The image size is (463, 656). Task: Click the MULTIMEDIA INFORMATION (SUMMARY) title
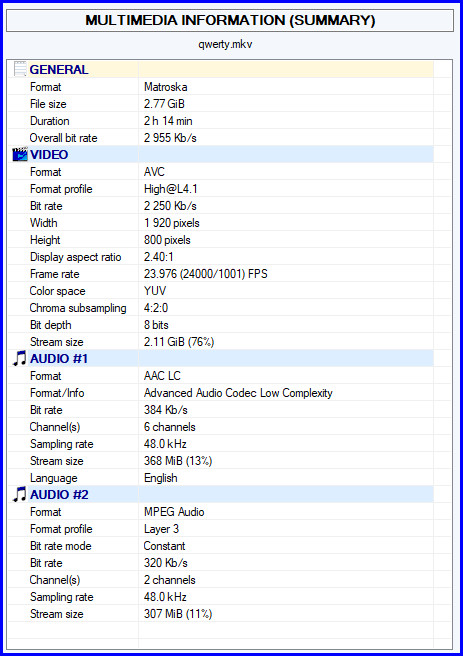coord(230,20)
